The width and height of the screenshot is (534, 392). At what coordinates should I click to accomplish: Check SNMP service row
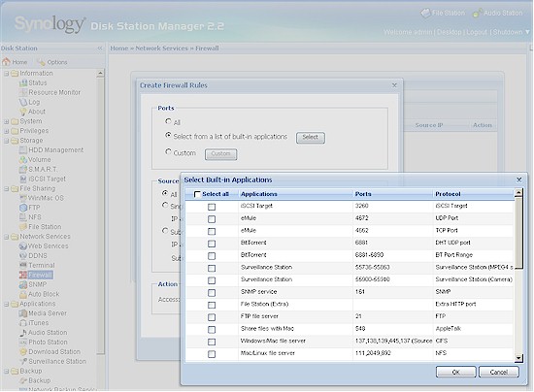click(x=212, y=293)
